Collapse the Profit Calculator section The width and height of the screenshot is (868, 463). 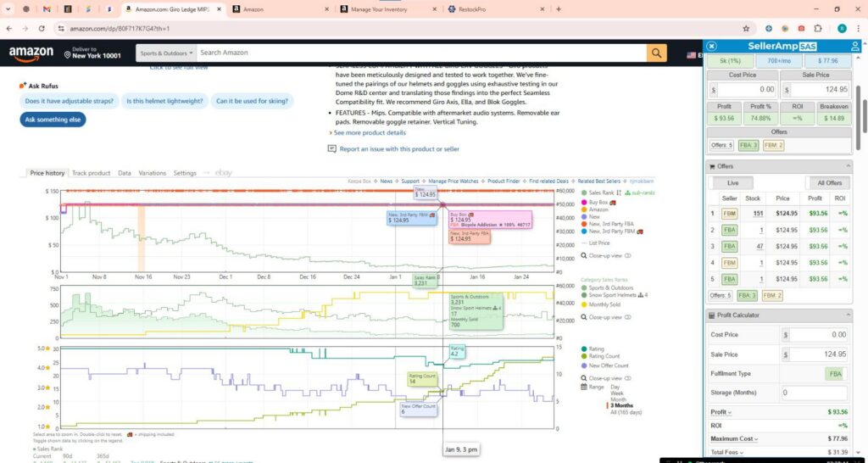(x=849, y=315)
